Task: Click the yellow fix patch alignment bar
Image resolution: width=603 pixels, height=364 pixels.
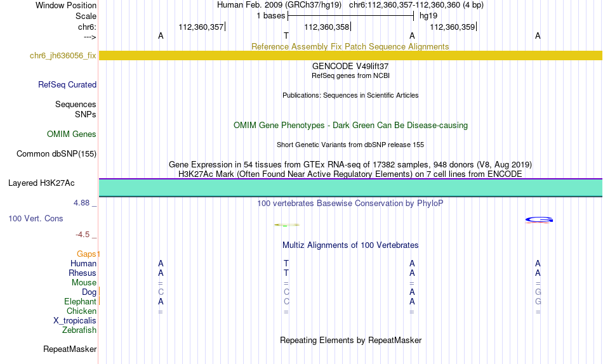Action: pyautogui.click(x=351, y=55)
